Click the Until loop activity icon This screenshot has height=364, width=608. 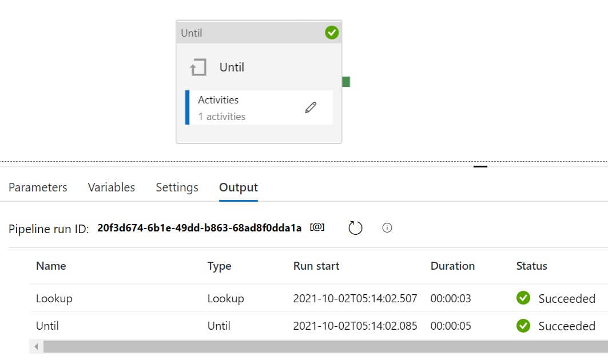tap(198, 68)
